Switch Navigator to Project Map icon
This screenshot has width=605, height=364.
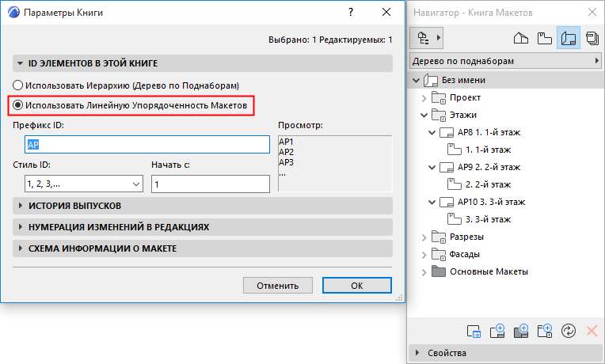(521, 38)
